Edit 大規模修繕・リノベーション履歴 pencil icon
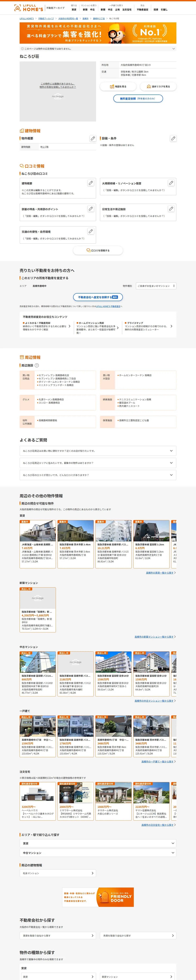The image size is (196, 980). coord(171,183)
